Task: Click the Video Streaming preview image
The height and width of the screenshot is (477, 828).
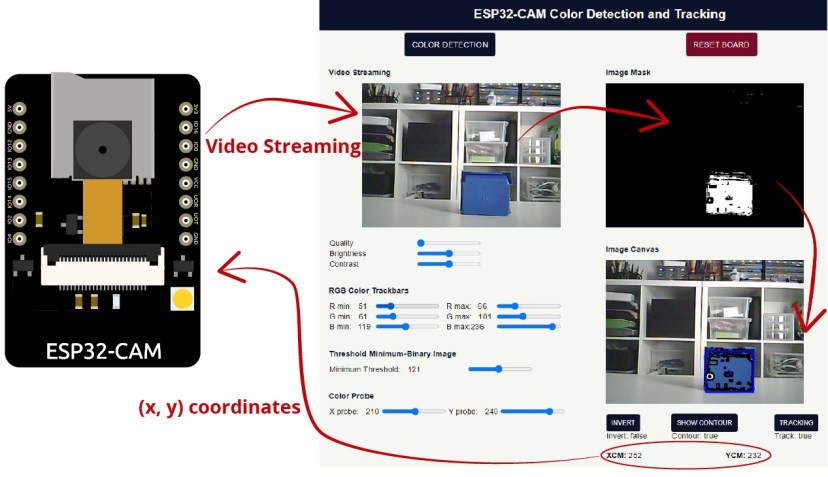Action: tap(461, 155)
